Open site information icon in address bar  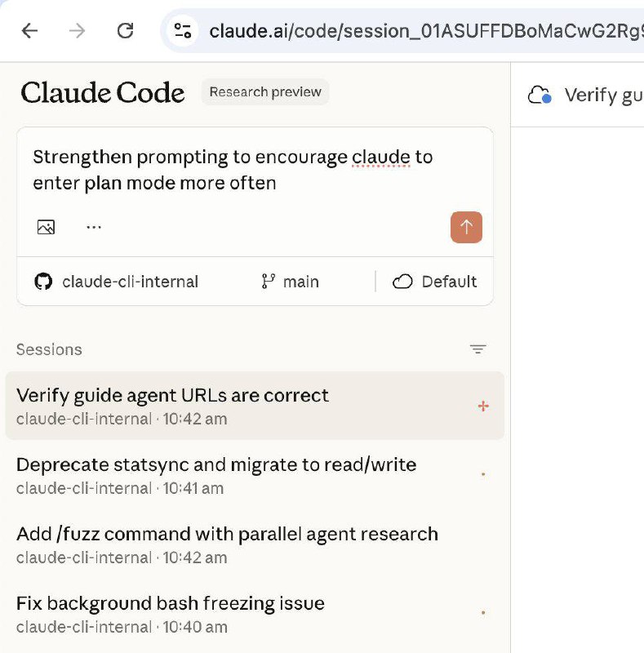point(182,31)
